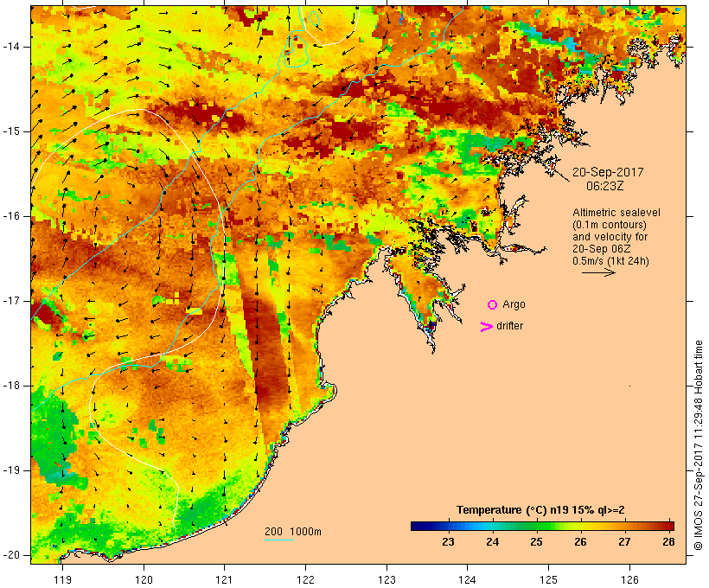The image size is (709, 588).
Task: Click the '20-Sep 06Z' text line
Action: tap(602, 249)
